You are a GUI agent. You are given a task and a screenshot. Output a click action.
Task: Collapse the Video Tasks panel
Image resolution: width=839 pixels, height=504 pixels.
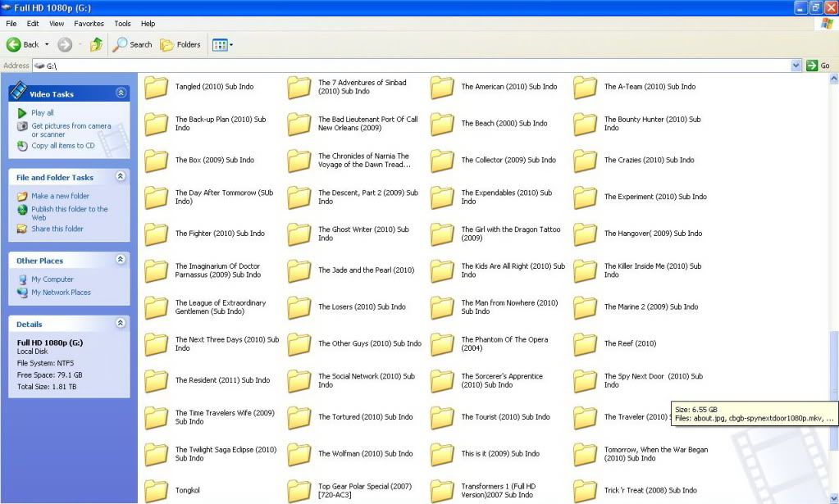click(121, 93)
